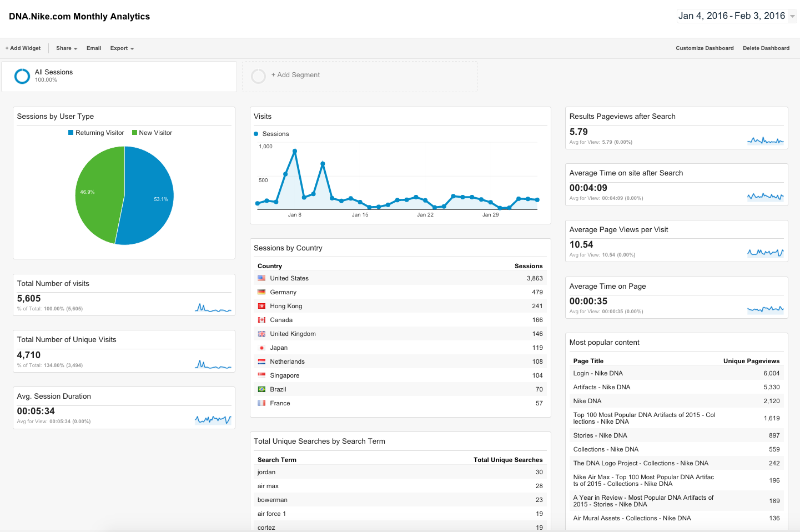Click the All Sessions segment circle icon
This screenshot has width=800, height=532.
pyautogui.click(x=22, y=76)
